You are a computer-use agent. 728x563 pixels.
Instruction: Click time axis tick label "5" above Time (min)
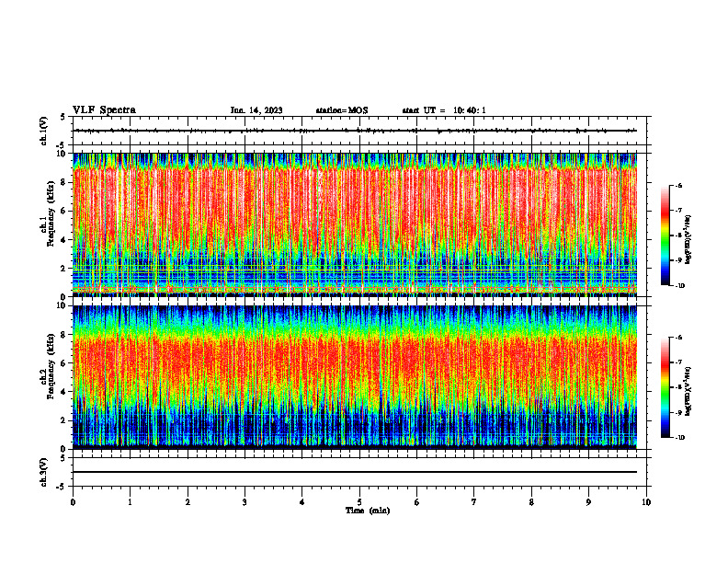(359, 502)
